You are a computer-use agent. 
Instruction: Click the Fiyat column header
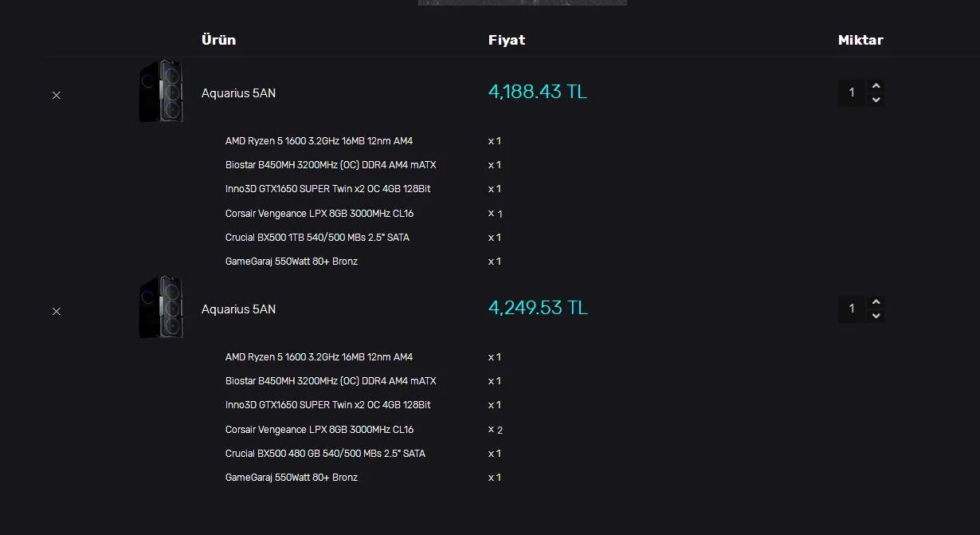(506, 40)
